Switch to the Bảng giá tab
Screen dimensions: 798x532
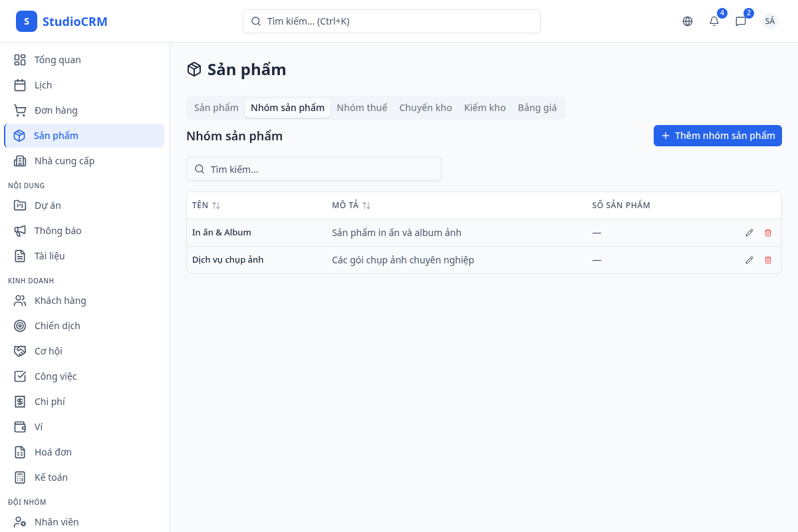537,108
